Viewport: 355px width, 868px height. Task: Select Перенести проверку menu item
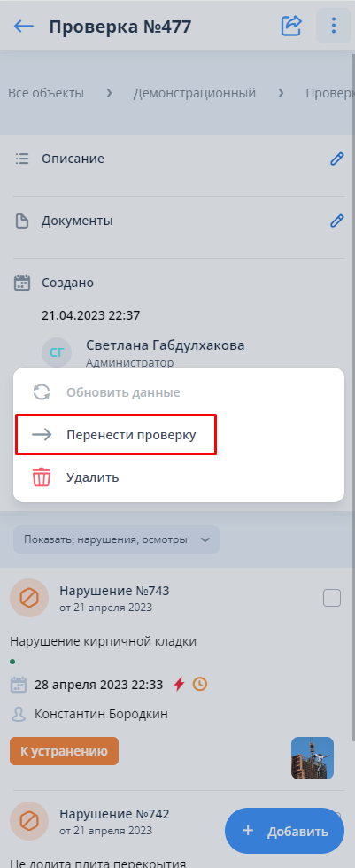coord(116,435)
